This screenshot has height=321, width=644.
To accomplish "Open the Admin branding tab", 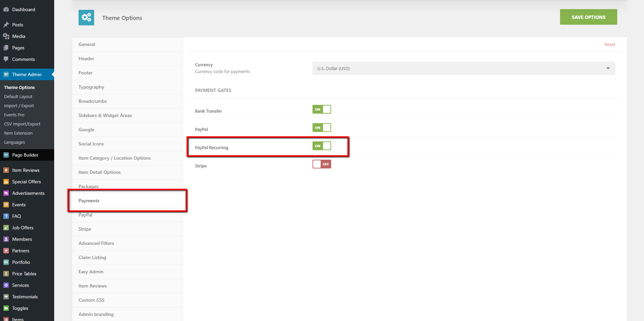I will coord(128,314).
